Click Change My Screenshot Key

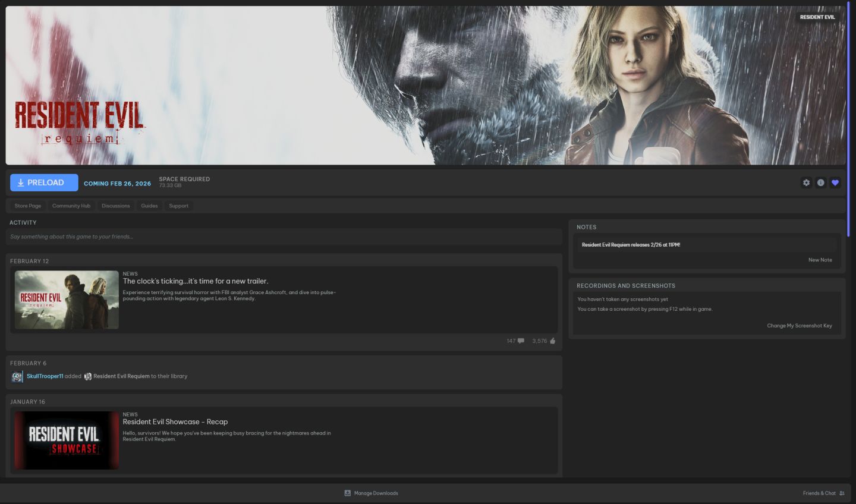tap(800, 326)
